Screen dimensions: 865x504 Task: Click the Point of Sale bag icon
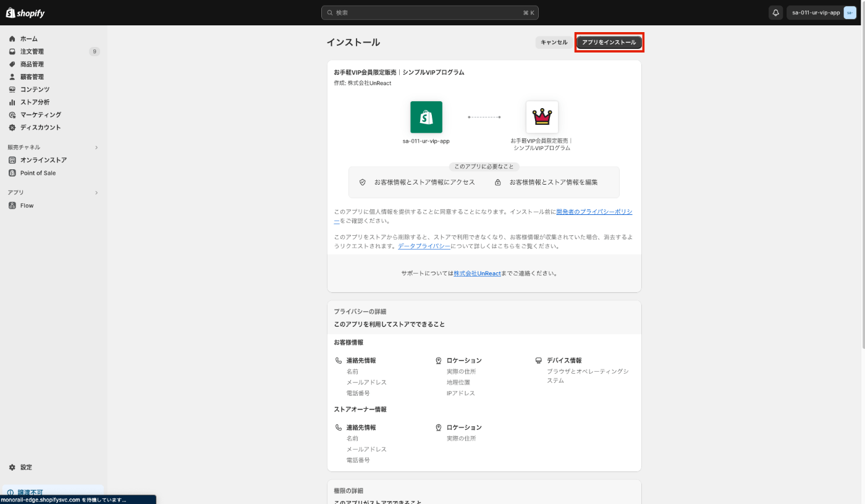pyautogui.click(x=12, y=173)
